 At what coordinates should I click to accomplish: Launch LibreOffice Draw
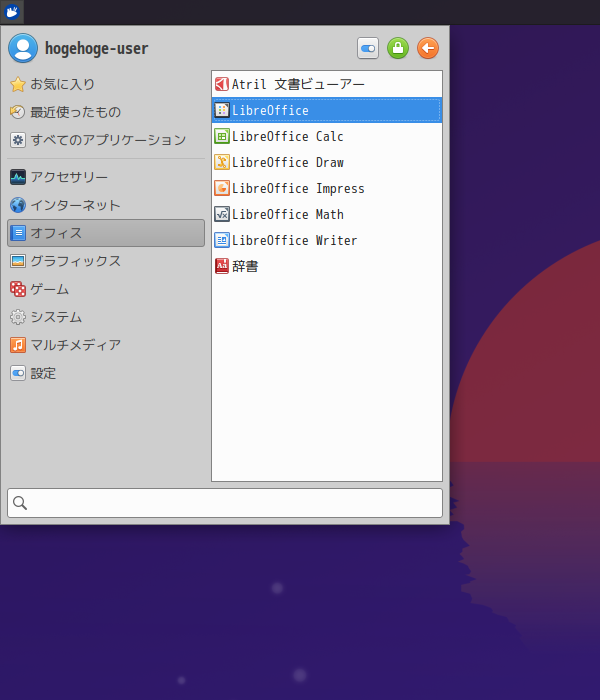pyautogui.click(x=327, y=162)
